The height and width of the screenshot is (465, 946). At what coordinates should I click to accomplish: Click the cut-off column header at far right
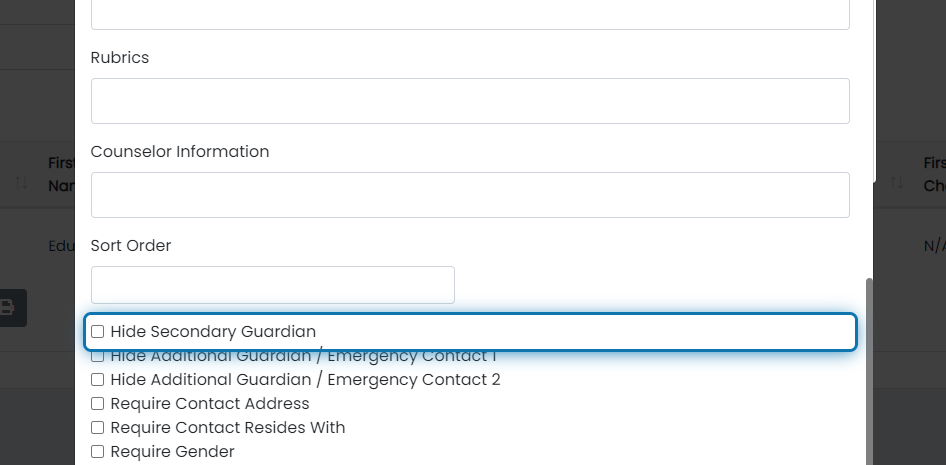pyautogui.click(x=935, y=174)
